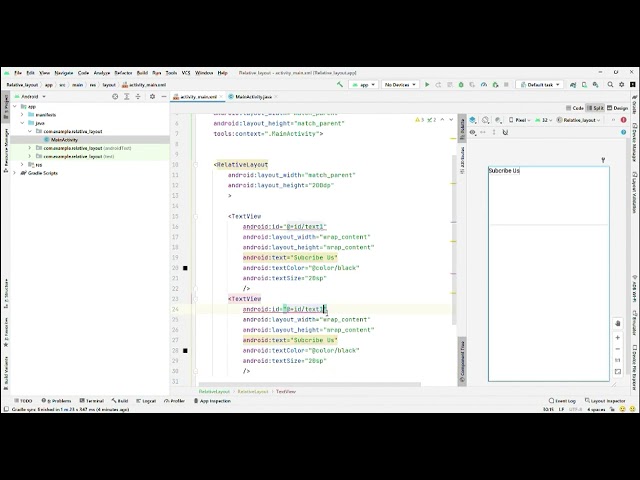640x480 pixels.
Task: Switch editor to Design view mode
Action: pos(617,108)
